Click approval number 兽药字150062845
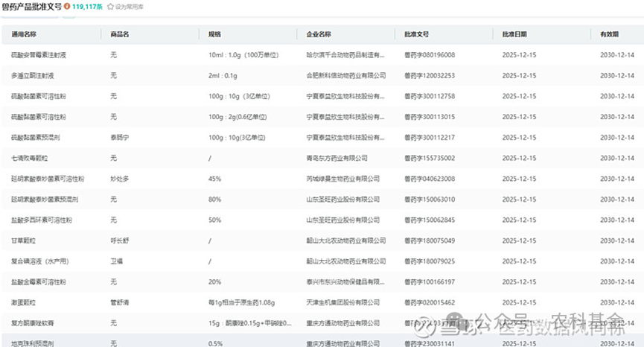The height and width of the screenshot is (347, 644). [x=430, y=220]
